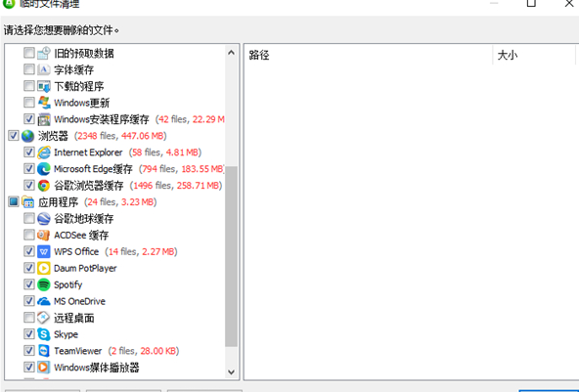This screenshot has height=392, width=579.
Task: Toggle the 应用程序 partial checkbox
Action: [x=14, y=202]
